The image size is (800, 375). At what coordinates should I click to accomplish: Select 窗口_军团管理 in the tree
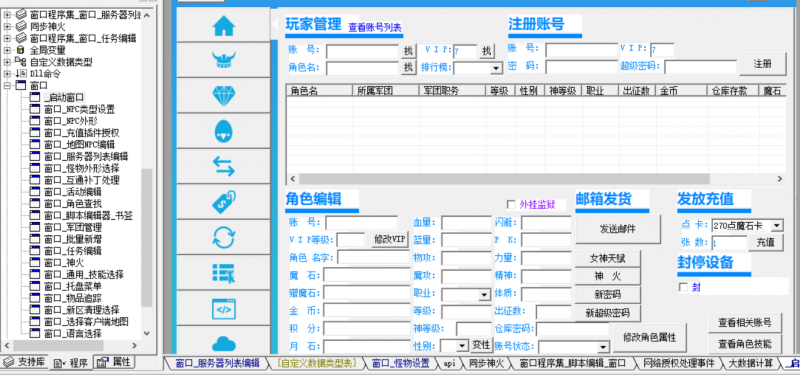pyautogui.click(x=72, y=227)
